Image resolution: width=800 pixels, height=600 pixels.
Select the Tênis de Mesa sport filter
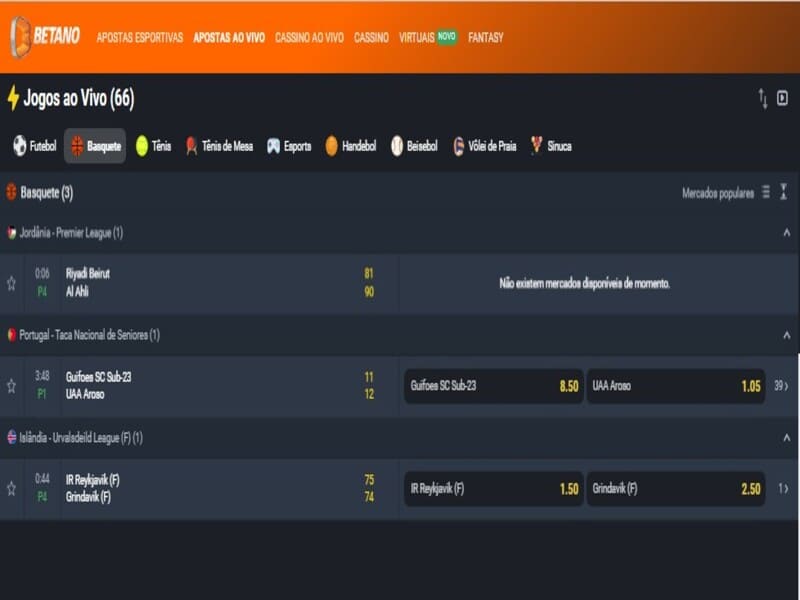(x=219, y=146)
